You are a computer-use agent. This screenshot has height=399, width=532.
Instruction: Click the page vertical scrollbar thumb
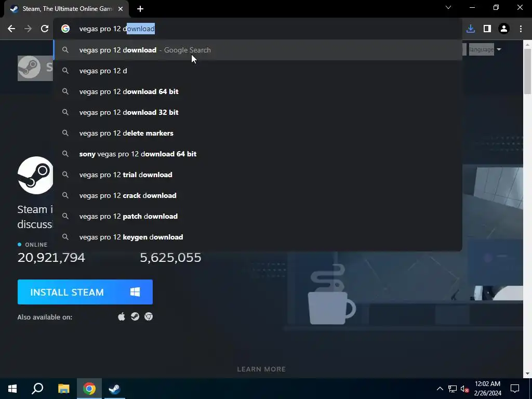(528, 71)
